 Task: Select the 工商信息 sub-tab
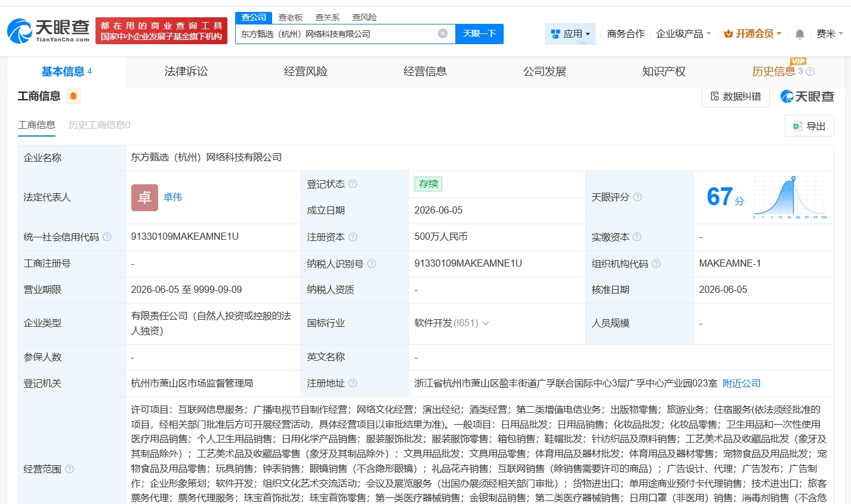click(36, 125)
